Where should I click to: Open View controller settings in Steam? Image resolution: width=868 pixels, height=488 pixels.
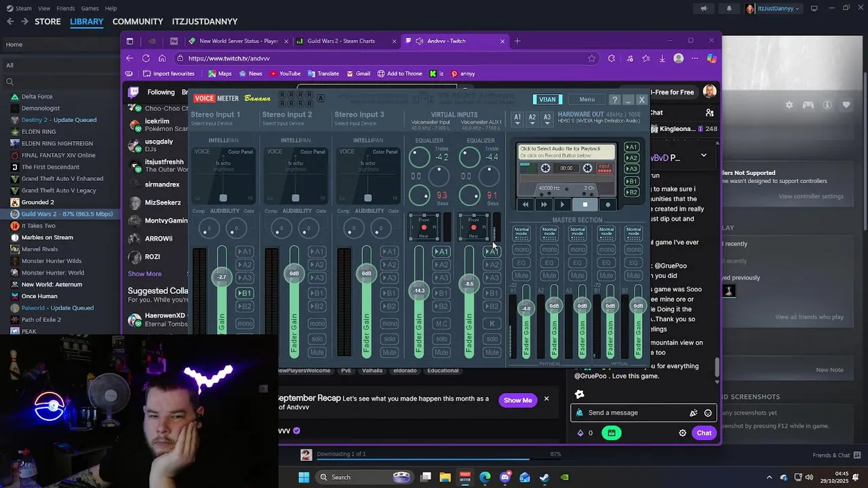811,197
